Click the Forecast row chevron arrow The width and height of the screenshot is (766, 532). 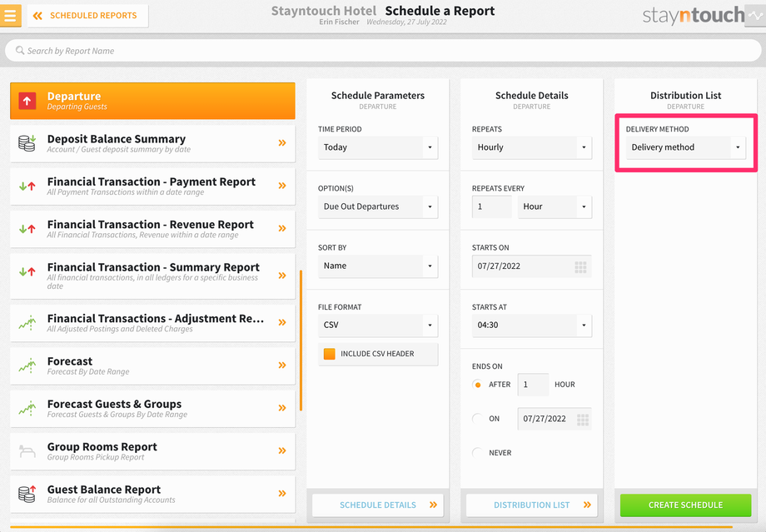[282, 365]
